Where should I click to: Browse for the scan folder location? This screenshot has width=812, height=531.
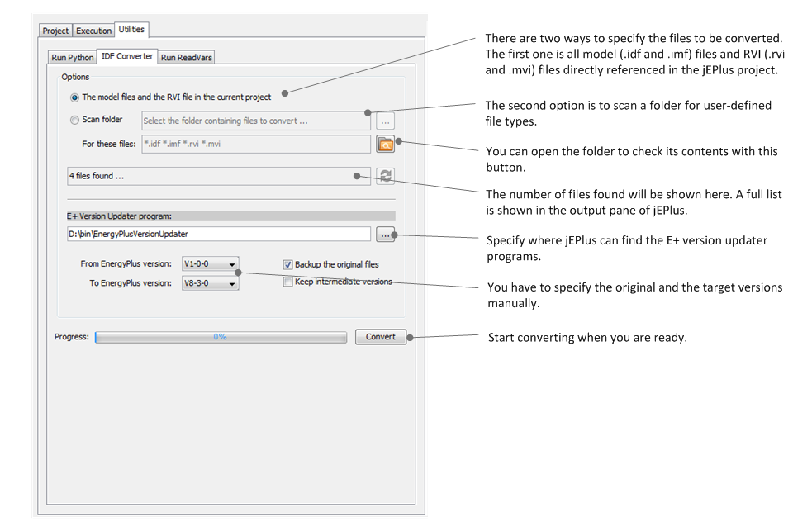385,121
